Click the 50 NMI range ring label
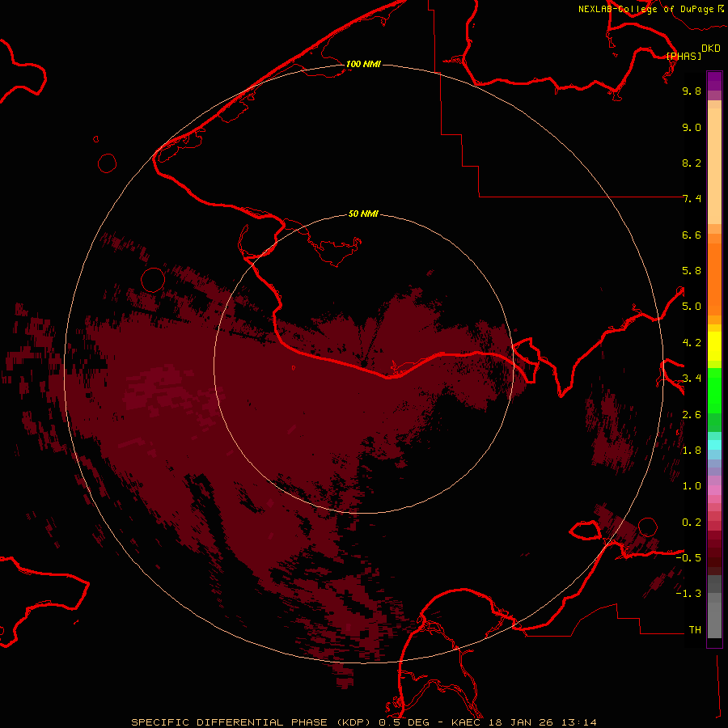Screen dimensions: 728x728 pos(363,214)
